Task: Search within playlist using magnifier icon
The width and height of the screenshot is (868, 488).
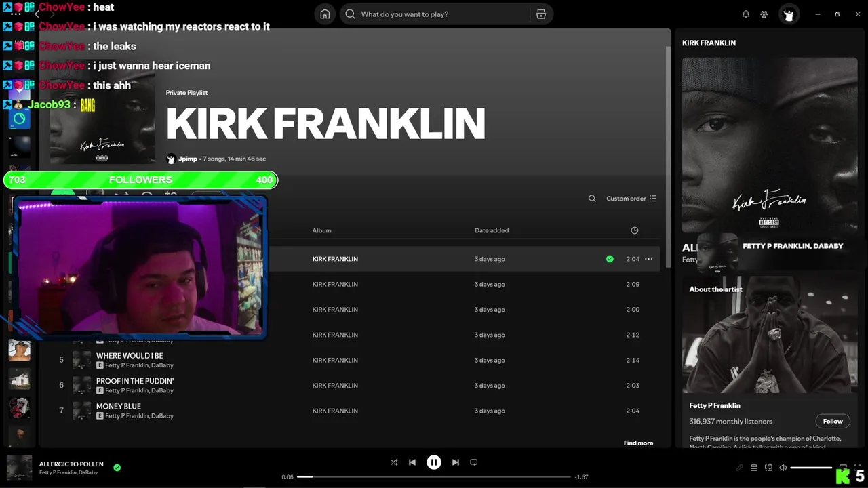Action: pyautogui.click(x=592, y=199)
